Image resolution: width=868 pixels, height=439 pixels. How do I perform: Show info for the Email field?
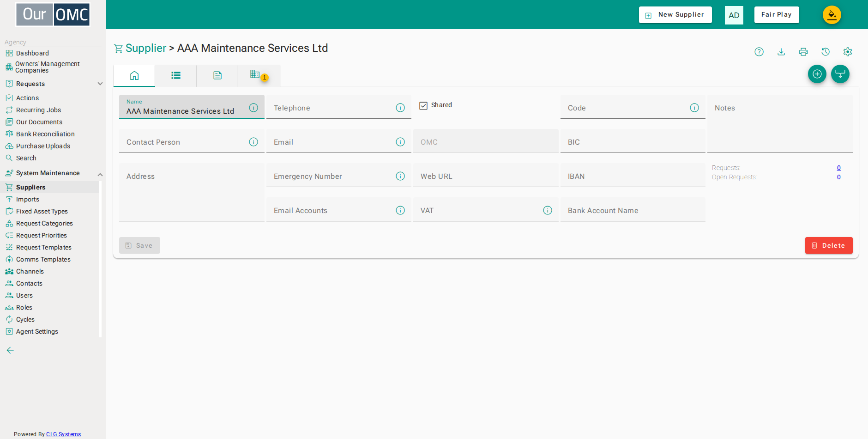pos(400,142)
